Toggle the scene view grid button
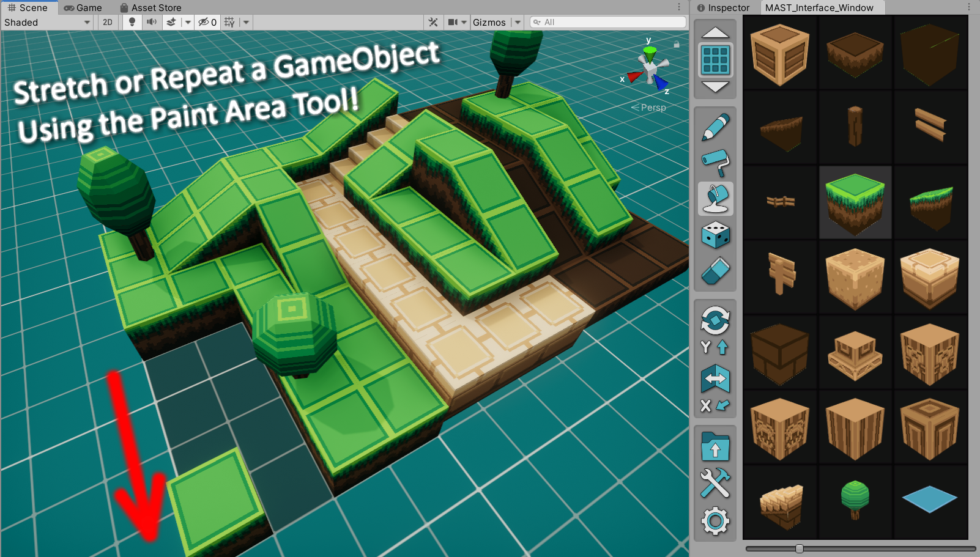980x557 pixels. coord(229,23)
